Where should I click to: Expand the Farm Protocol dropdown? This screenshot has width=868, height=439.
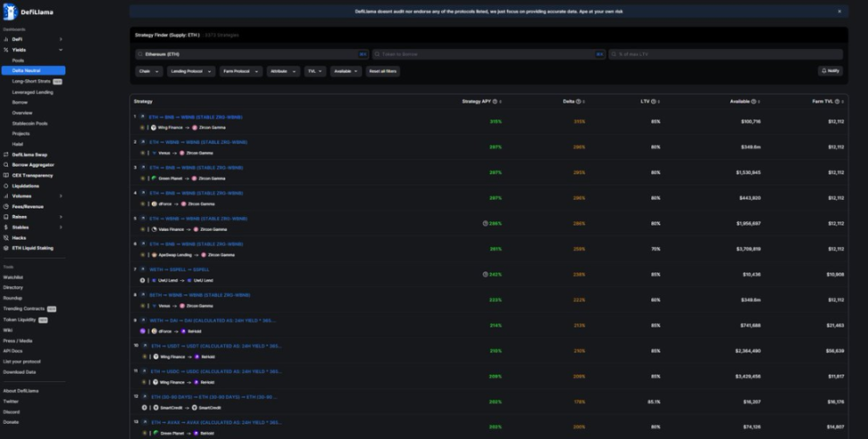tap(241, 70)
